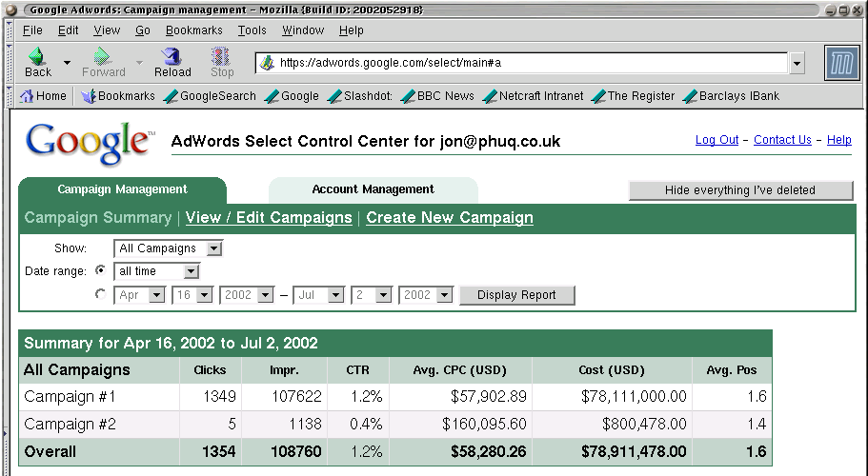Open the Slashdot bookmark
The width and height of the screenshot is (868, 476).
360,96
